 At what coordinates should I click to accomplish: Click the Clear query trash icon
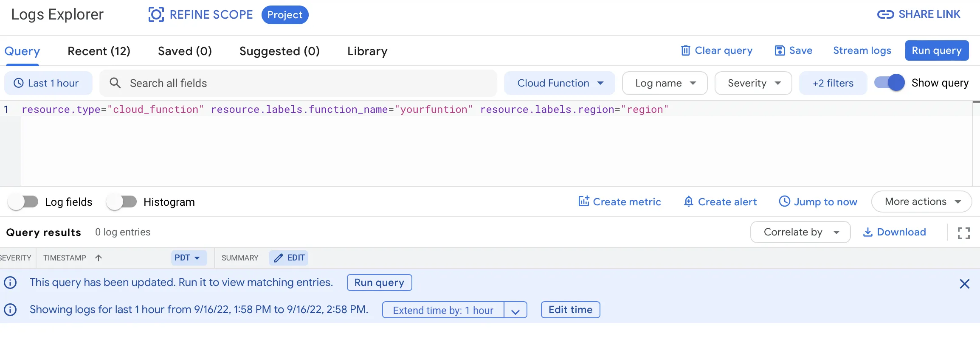point(685,51)
